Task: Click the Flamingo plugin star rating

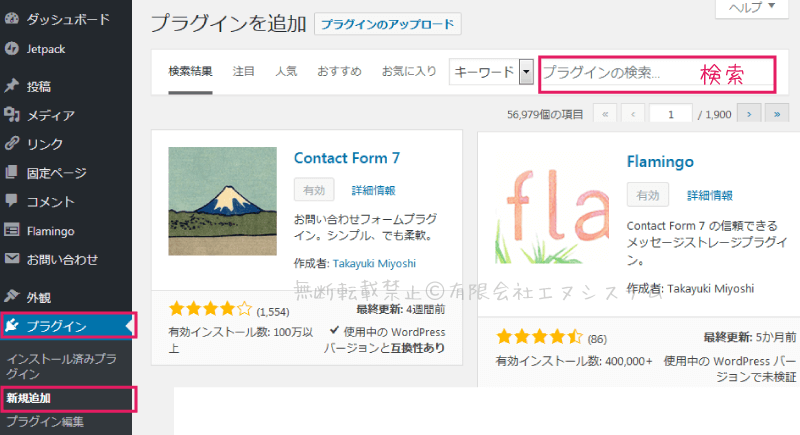Action: click(539, 337)
